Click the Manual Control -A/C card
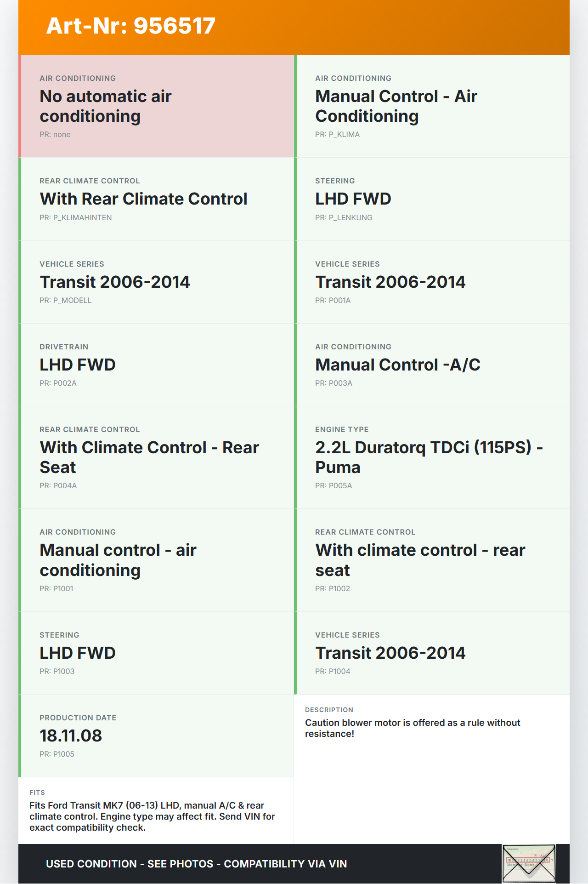 pos(432,365)
